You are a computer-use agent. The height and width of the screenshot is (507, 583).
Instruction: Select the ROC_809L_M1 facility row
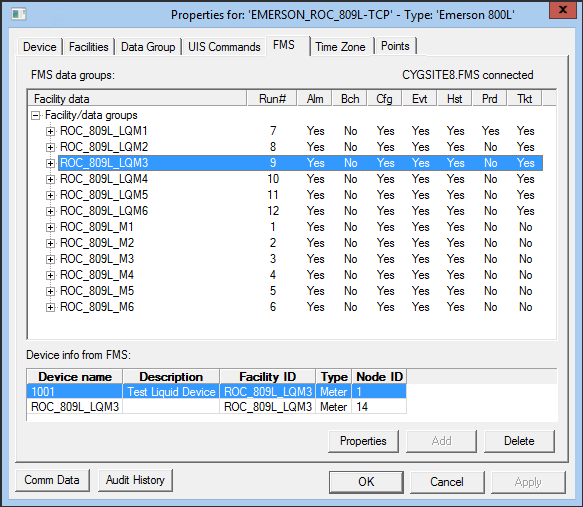[x=300, y=227]
